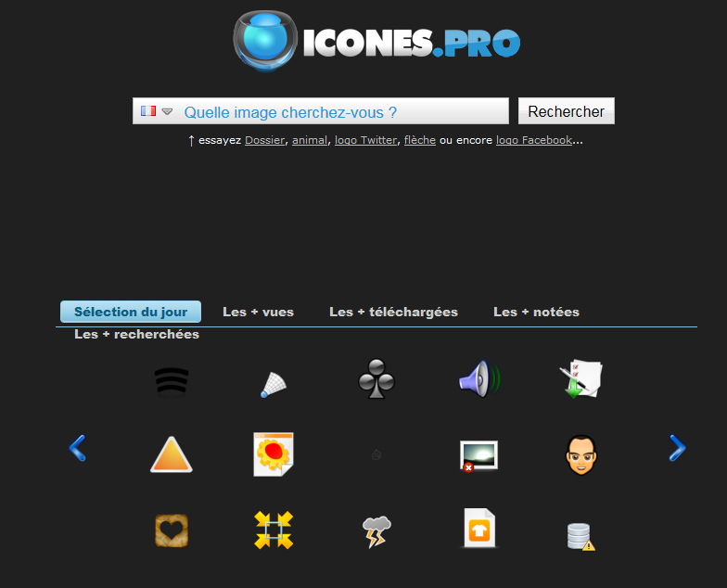Screen dimensions: 727x588
Task: Open the French flag language dropdown
Action: tap(157, 111)
